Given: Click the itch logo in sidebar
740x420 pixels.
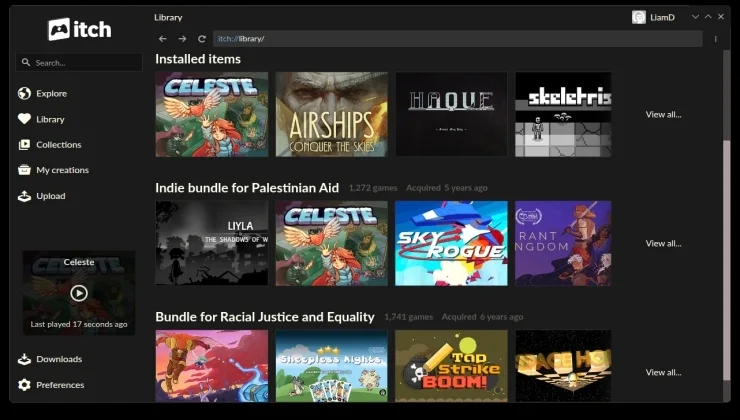Looking at the screenshot, I should (79, 30).
